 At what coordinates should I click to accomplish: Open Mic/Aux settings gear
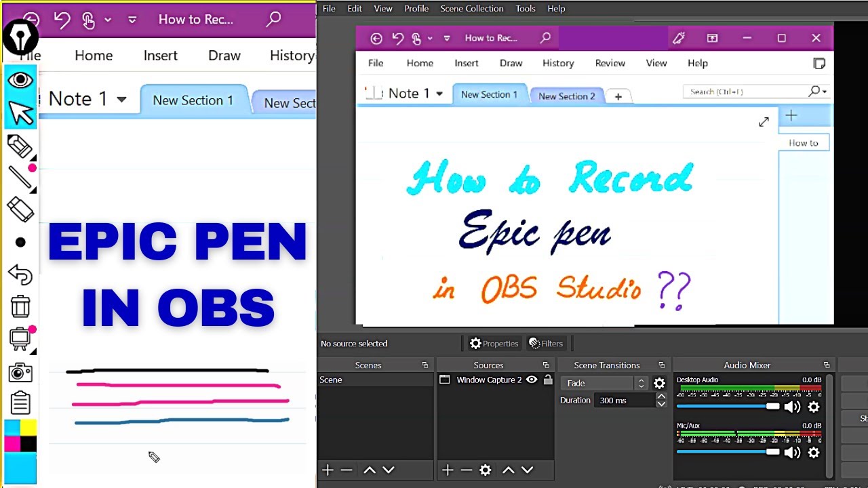tap(814, 452)
